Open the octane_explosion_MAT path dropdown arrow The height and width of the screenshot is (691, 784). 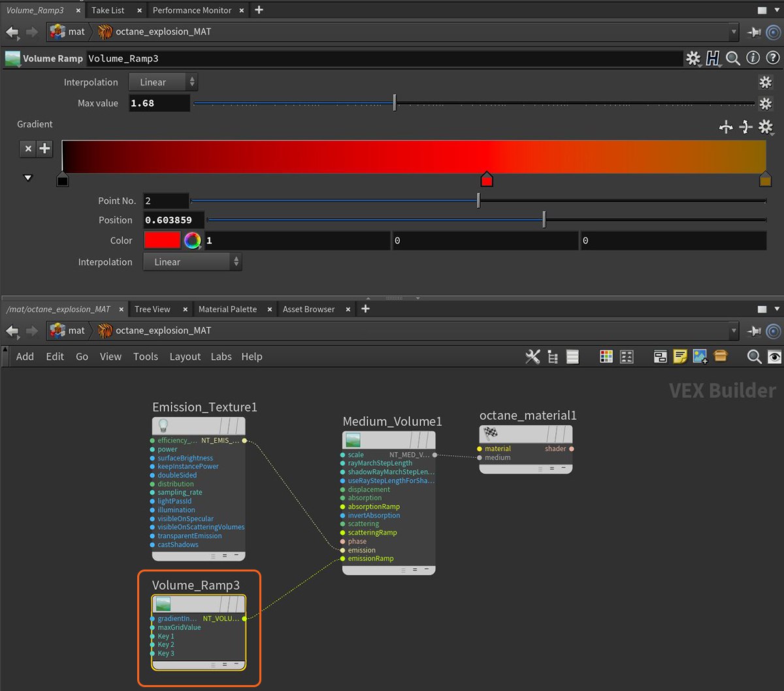[x=735, y=31]
